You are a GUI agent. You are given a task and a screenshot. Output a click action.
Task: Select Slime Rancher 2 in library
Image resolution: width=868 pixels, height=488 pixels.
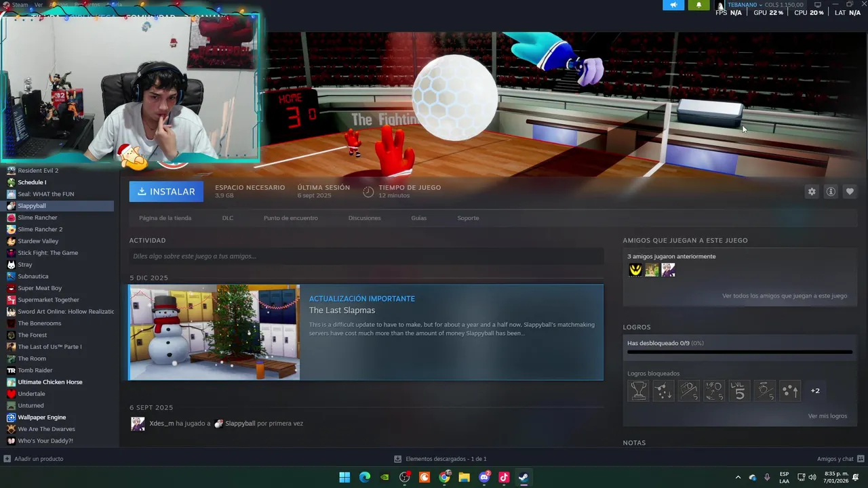tap(40, 229)
